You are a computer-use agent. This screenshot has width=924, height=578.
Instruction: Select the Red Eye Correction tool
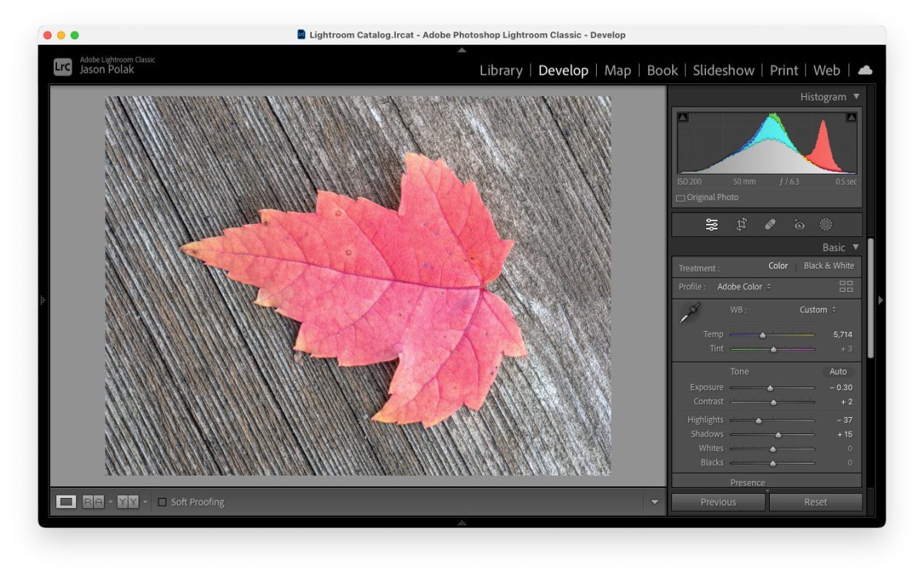pos(799,225)
